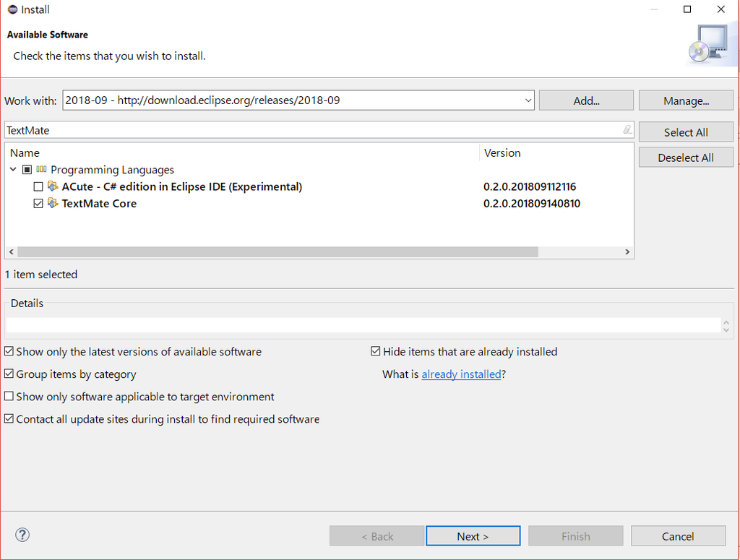The height and width of the screenshot is (560, 740).
Task: Toggle Contact all update sites checkbox
Action: 9,419
